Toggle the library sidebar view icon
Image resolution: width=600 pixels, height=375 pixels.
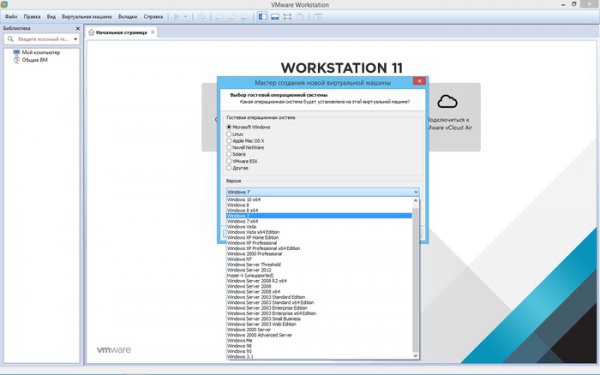click(262, 16)
